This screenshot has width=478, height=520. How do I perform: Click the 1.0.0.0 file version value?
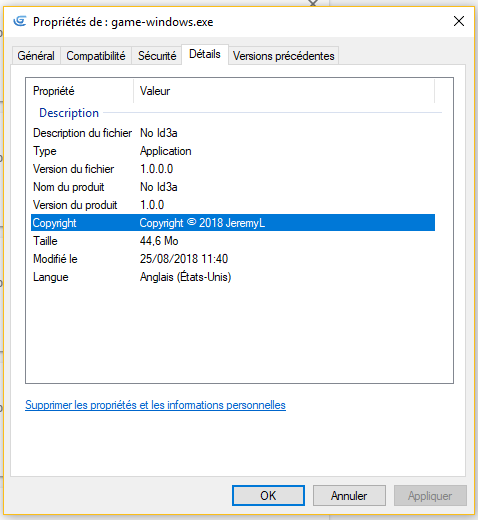point(156,169)
